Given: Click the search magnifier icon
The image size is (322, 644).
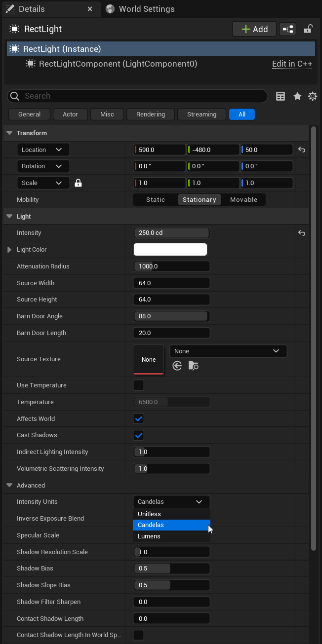Looking at the screenshot, I should click(x=14, y=96).
